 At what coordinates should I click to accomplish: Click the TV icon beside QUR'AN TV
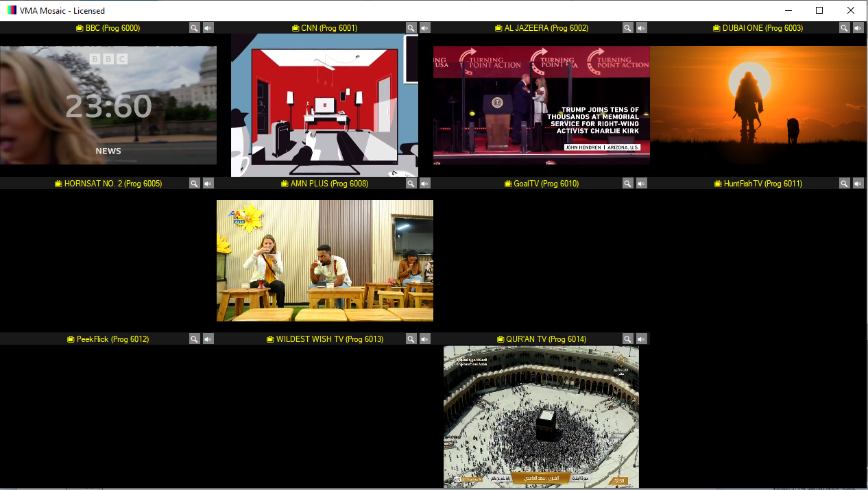click(501, 339)
